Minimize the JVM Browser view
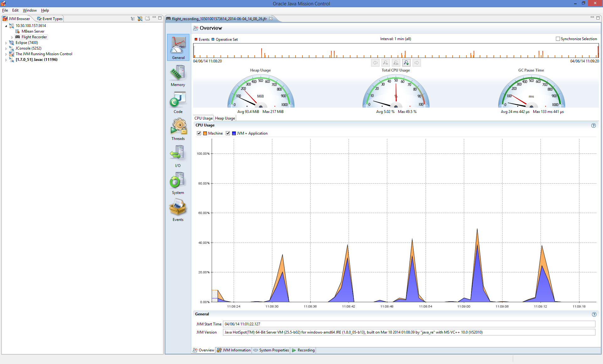This screenshot has height=364, width=603. pyautogui.click(x=154, y=18)
